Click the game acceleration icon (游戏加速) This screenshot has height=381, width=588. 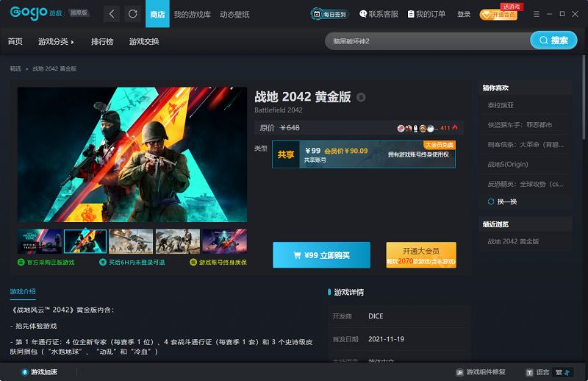click(25, 372)
